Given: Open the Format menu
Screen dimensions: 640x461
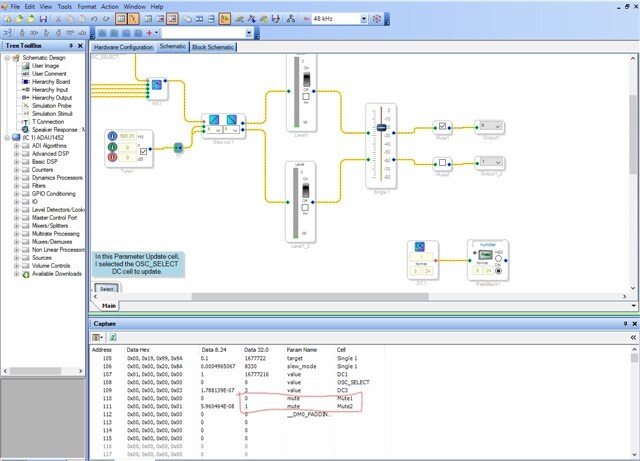Looking at the screenshot, I should [x=87, y=7].
